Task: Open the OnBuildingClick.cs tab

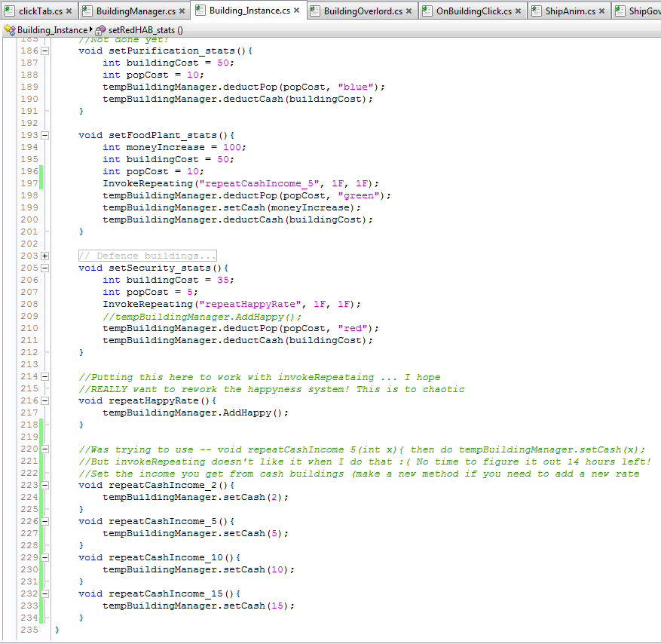Action: pos(473,11)
